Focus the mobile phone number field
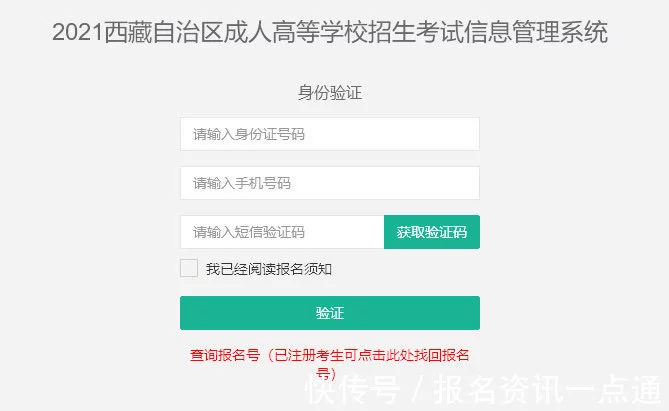The height and width of the screenshot is (411, 669). (329, 183)
